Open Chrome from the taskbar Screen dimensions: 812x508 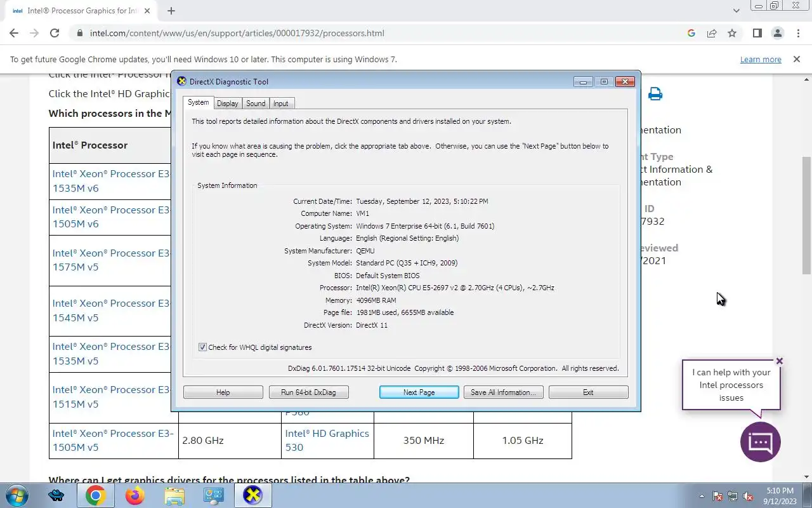tap(95, 495)
